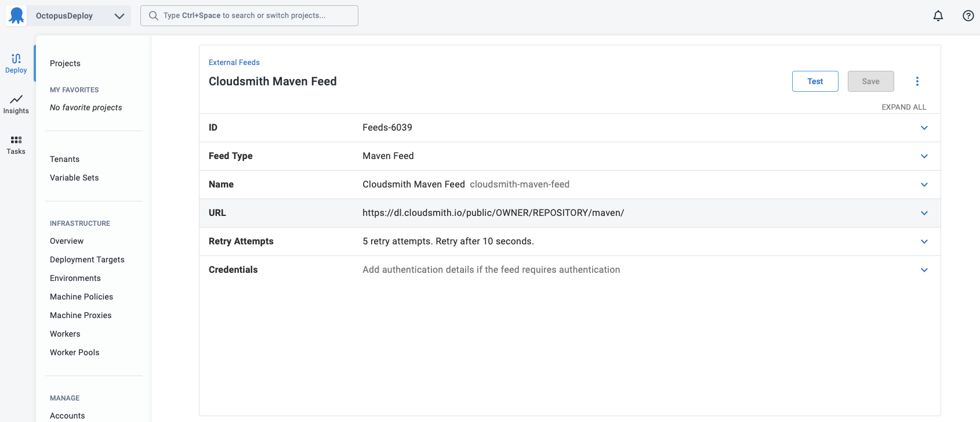Focus the search or switch projects field
This screenshot has height=422, width=980.
tap(249, 16)
